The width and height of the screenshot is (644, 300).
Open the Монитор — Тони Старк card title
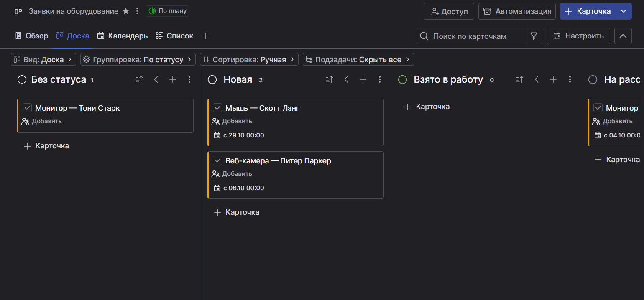[x=77, y=108]
